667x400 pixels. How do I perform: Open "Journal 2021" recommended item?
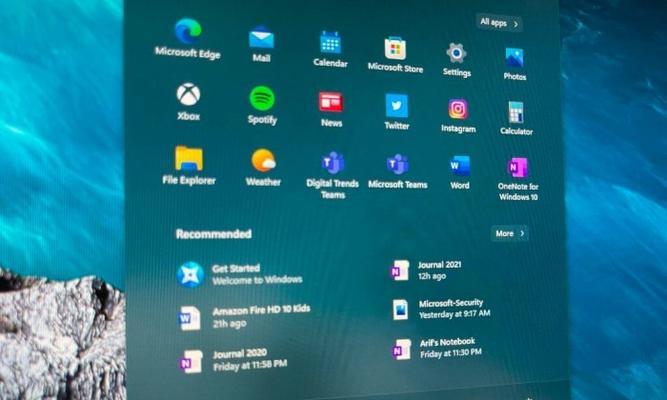click(x=439, y=265)
